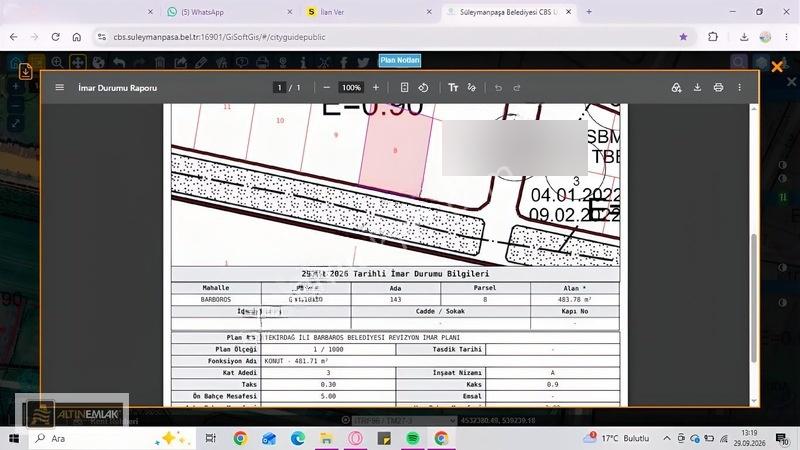The width and height of the screenshot is (800, 450).
Task: Click the 100% zoom level field
Action: pyautogui.click(x=351, y=88)
